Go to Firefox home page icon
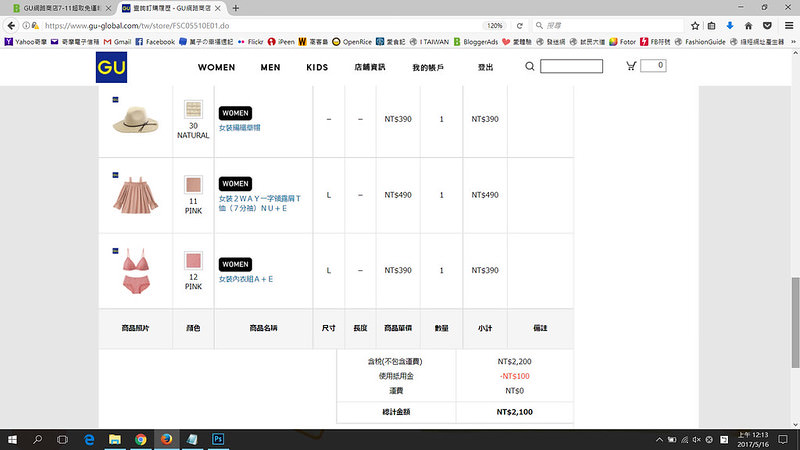This screenshot has height=450, width=800. (748, 26)
